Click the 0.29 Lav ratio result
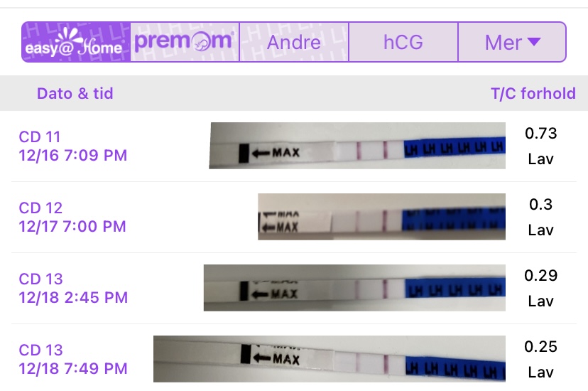 point(540,288)
